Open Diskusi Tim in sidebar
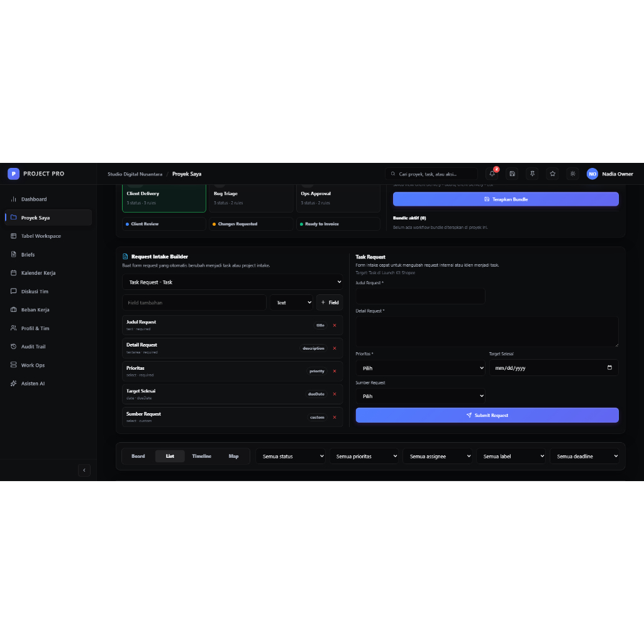 pos(48,291)
